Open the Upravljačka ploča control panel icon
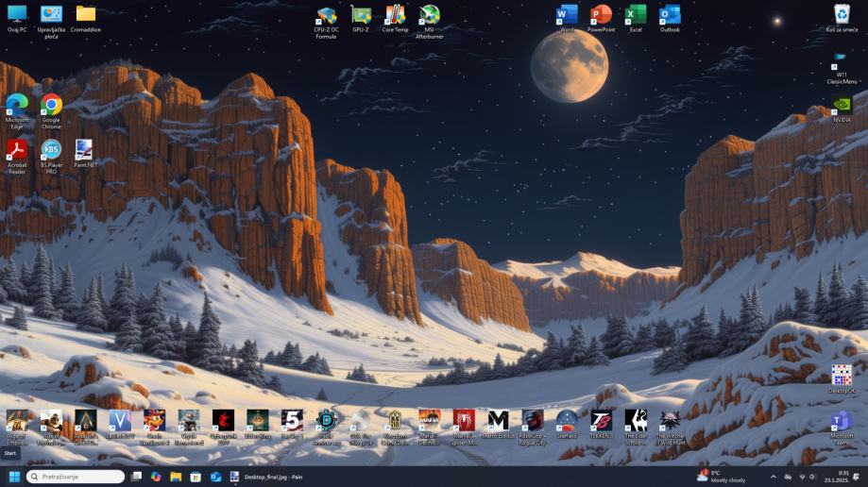 [x=51, y=22]
